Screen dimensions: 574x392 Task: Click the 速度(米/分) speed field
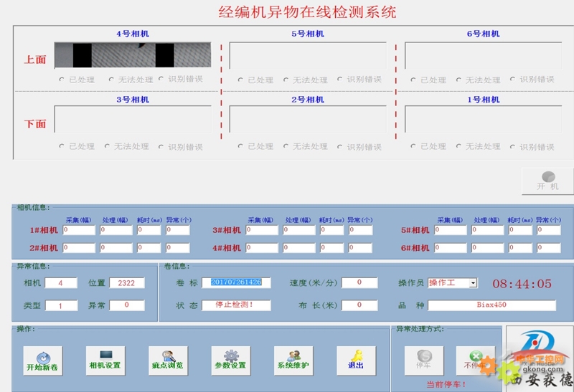click(x=359, y=283)
